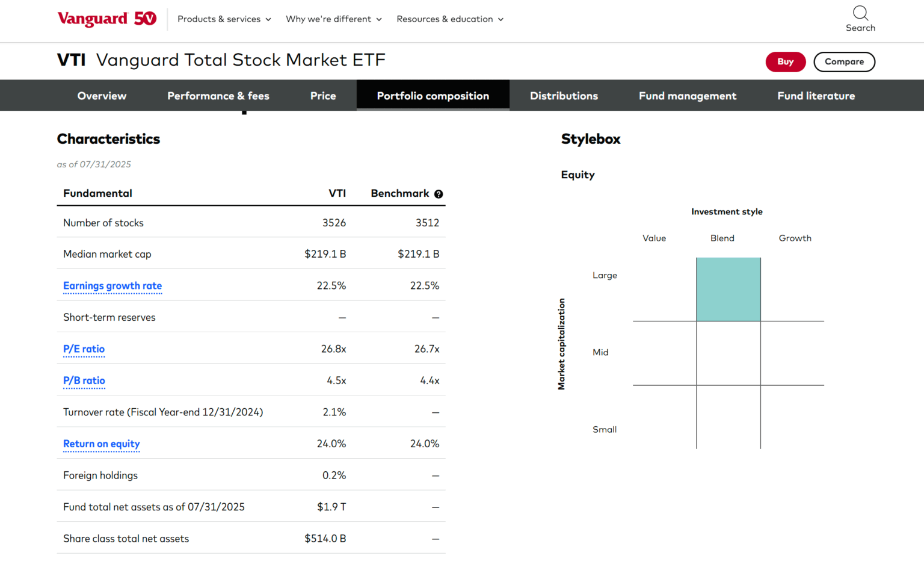Open the Search tool
This screenshot has height=564, width=924.
(860, 18)
